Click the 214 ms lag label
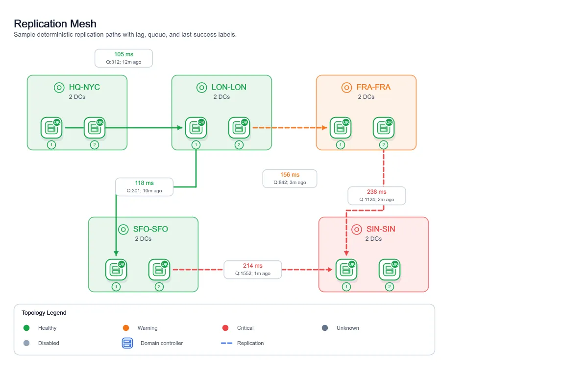 point(253,270)
